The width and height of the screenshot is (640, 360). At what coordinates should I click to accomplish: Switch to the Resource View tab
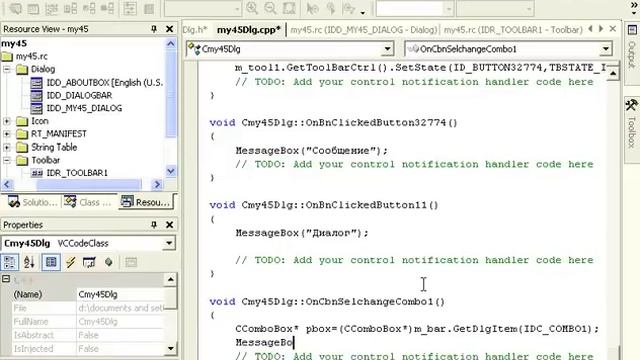point(145,202)
